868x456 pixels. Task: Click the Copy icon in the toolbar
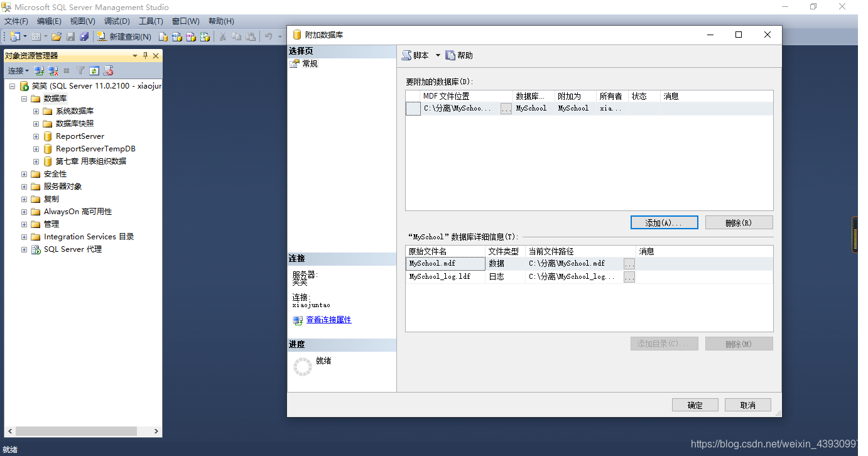(237, 36)
